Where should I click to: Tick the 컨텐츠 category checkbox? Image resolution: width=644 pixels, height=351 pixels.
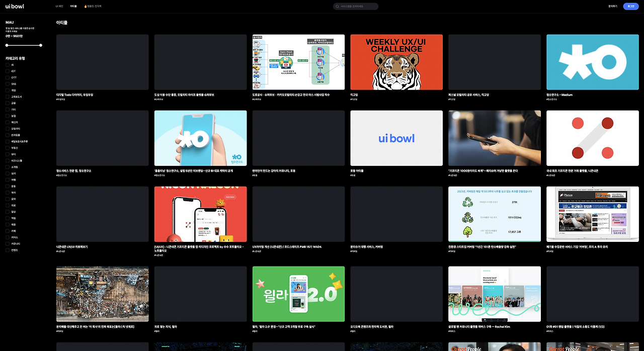click(x=7, y=250)
